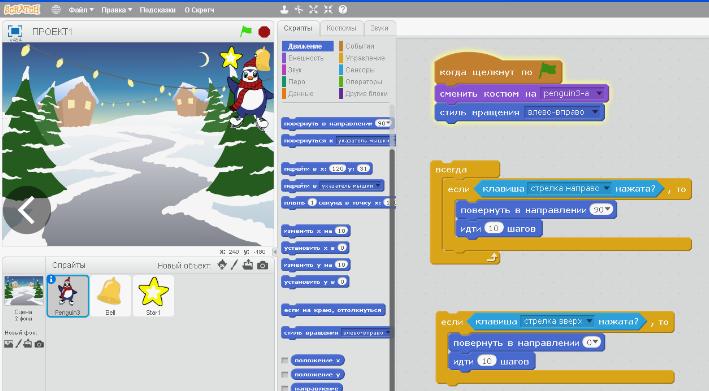
Task: Open the Файл menu
Action: pyautogui.click(x=81, y=9)
